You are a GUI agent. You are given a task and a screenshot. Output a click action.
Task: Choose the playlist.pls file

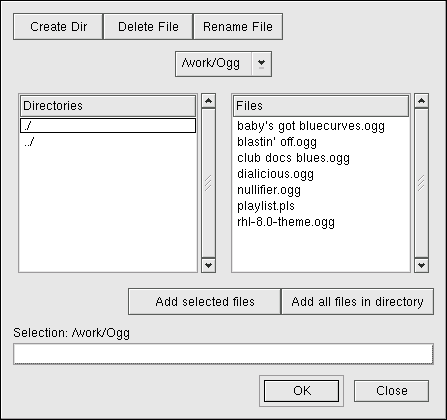pyautogui.click(x=266, y=206)
